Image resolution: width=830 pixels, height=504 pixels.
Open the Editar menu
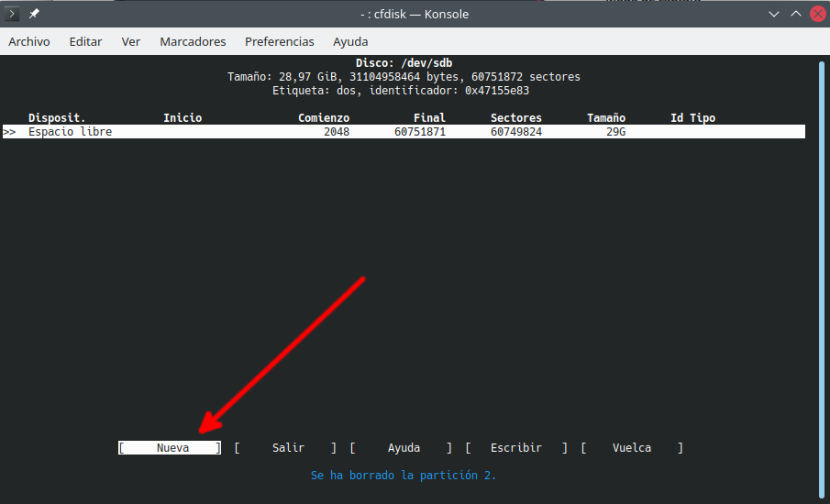point(85,41)
